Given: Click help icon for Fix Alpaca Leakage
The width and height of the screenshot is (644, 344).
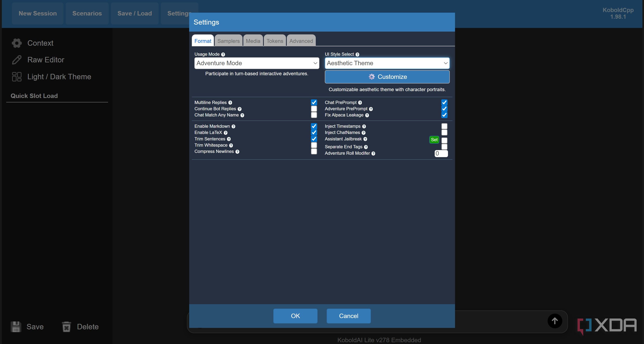Looking at the screenshot, I should (x=367, y=115).
